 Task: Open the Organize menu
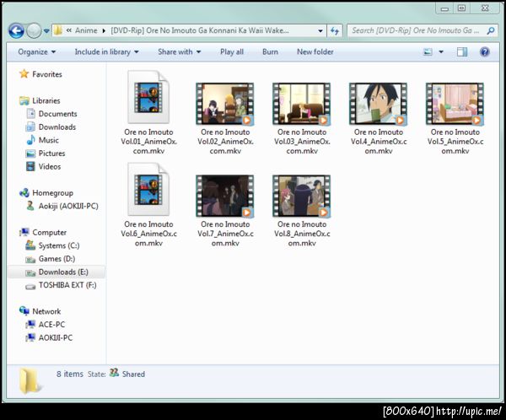pyautogui.click(x=37, y=52)
